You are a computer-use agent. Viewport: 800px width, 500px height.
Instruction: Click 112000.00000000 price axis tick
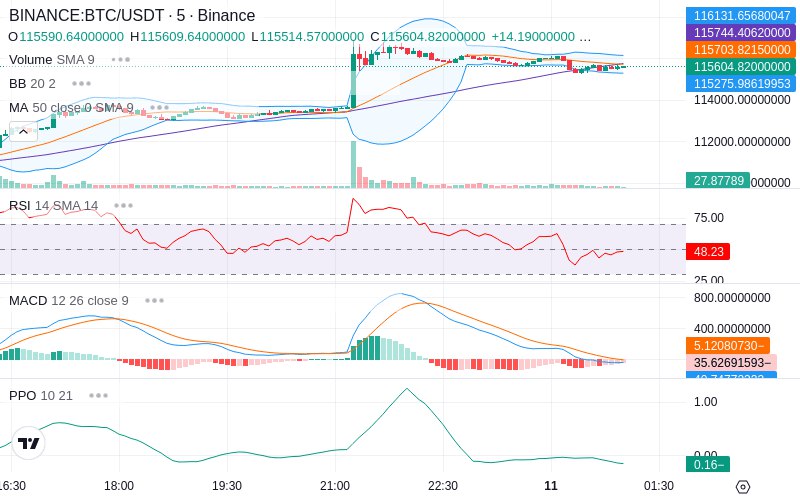(x=742, y=142)
